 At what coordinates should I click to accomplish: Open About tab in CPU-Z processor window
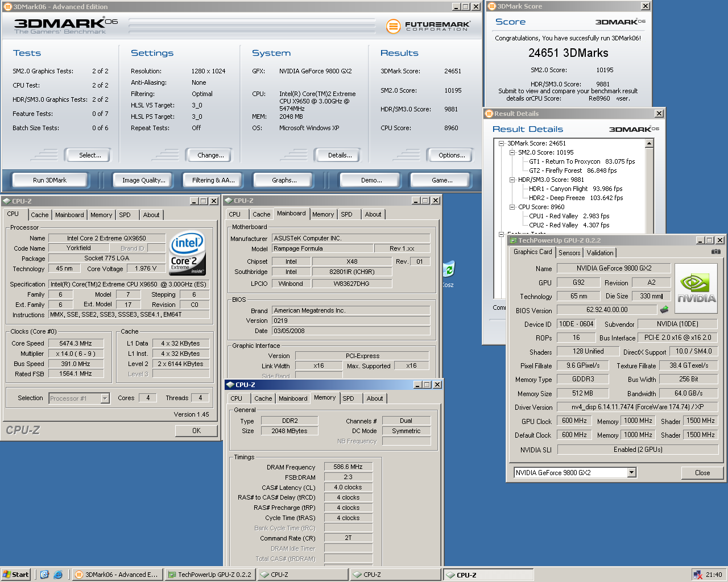(x=151, y=215)
